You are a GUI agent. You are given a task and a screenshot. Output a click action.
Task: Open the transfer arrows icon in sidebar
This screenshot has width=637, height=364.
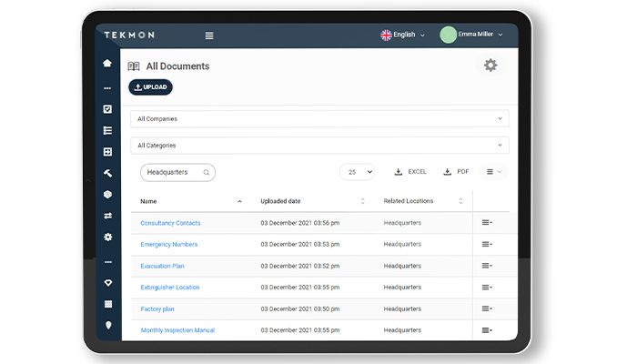(x=107, y=216)
